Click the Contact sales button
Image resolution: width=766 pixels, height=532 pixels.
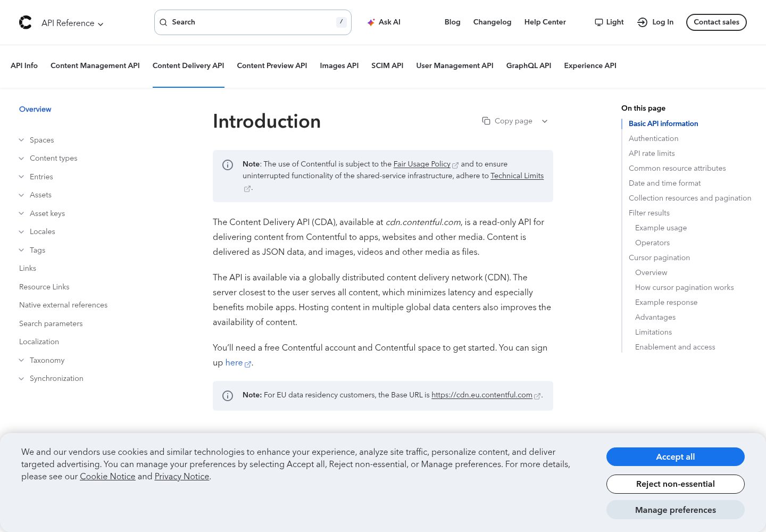(x=717, y=22)
